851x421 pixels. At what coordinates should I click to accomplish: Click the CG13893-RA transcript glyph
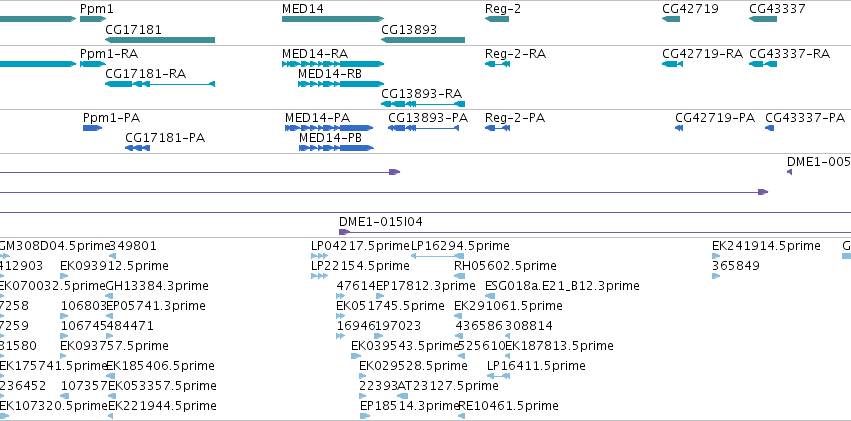point(423,104)
